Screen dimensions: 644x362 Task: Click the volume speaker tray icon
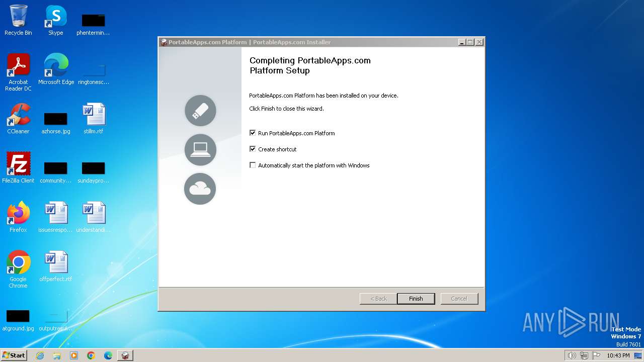[x=572, y=355]
